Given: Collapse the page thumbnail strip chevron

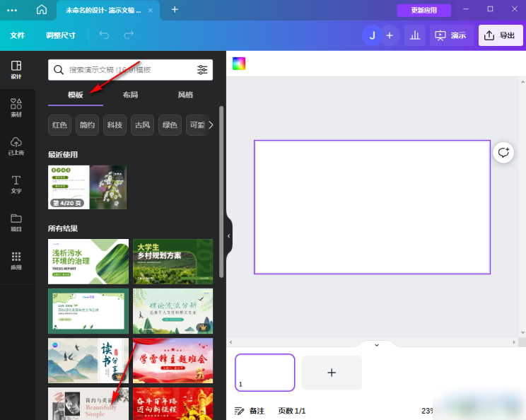Looking at the screenshot, I should [376, 345].
